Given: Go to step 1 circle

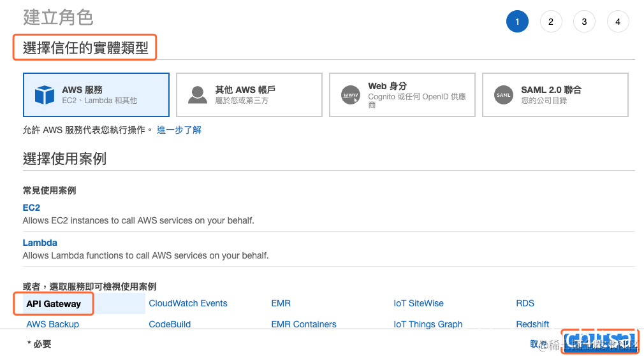Looking at the screenshot, I should 517,21.
